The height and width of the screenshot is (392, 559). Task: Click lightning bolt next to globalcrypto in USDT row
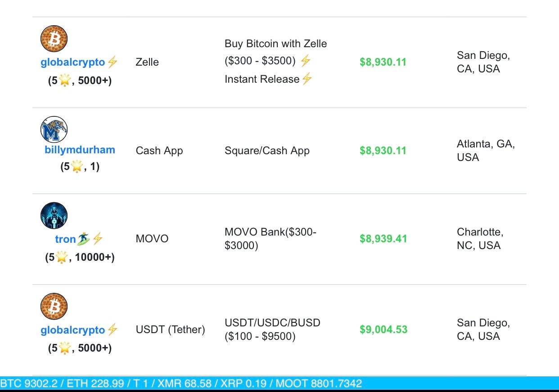(x=113, y=330)
